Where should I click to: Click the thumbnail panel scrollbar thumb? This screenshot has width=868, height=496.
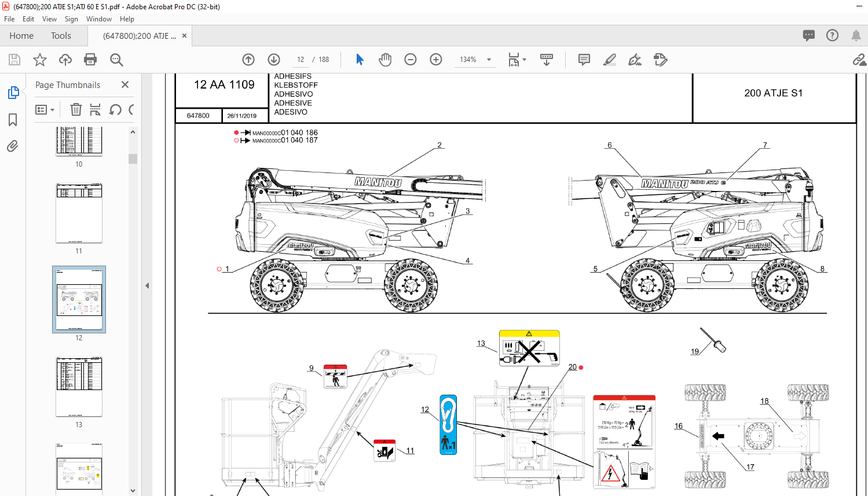click(133, 159)
